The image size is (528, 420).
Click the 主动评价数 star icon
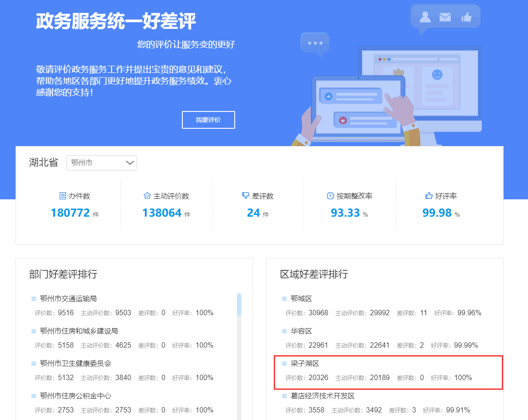point(147,196)
